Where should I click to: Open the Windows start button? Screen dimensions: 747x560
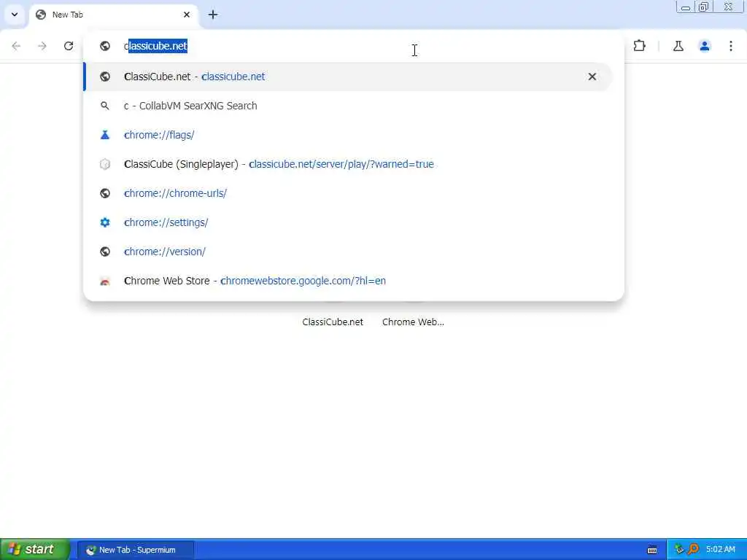[34, 550]
